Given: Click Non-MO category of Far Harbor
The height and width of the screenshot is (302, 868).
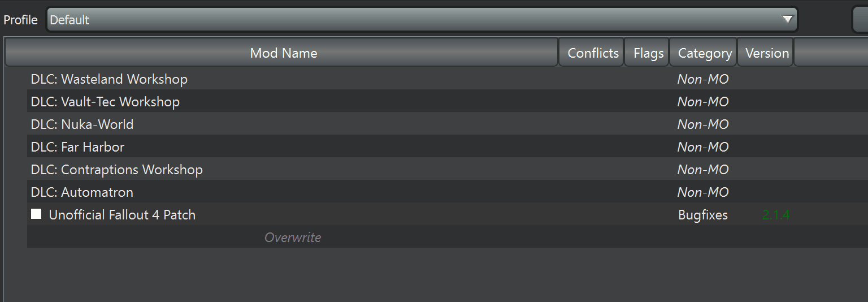Looking at the screenshot, I should pos(703,147).
